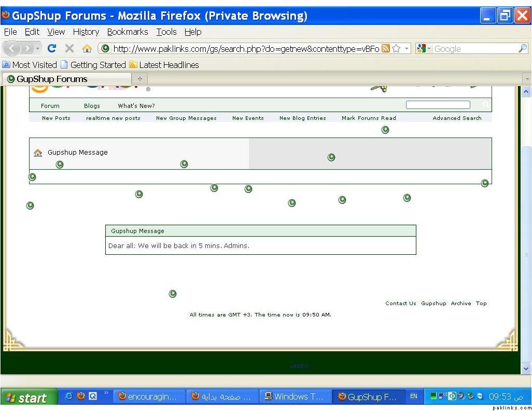
Task: Click the page scrollbar down arrow
Action: [526, 368]
